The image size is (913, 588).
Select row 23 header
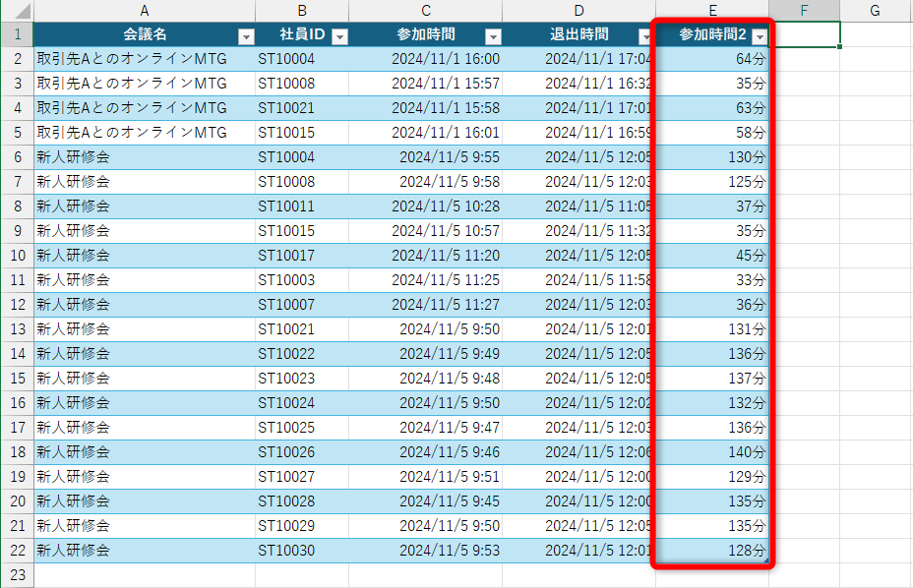point(17,575)
